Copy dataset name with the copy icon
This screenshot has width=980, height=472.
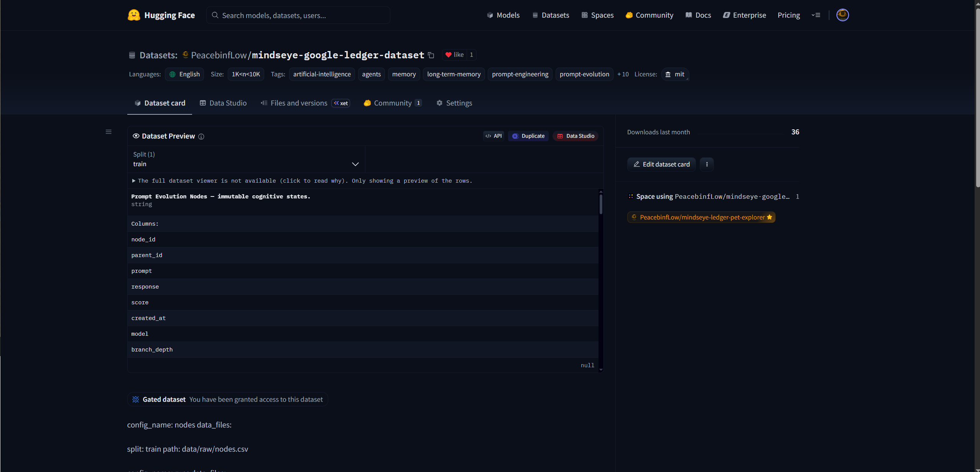click(431, 55)
